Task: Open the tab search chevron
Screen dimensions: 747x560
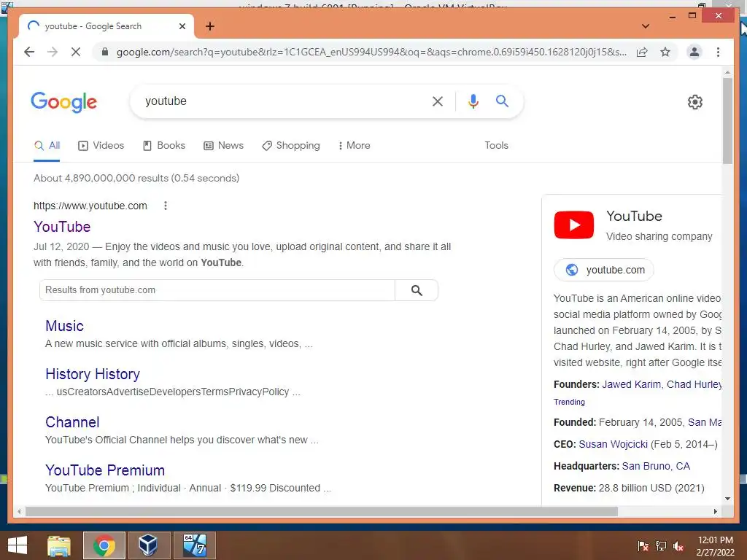Action: coord(646,26)
